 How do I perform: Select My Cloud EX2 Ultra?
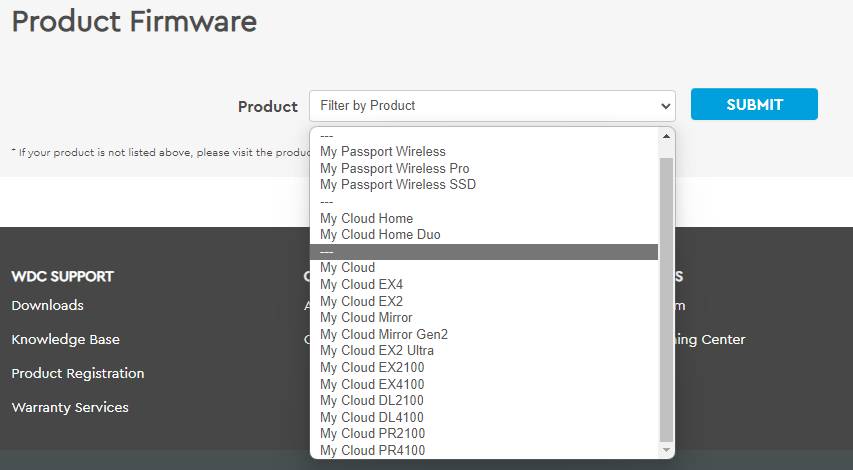coord(484,351)
